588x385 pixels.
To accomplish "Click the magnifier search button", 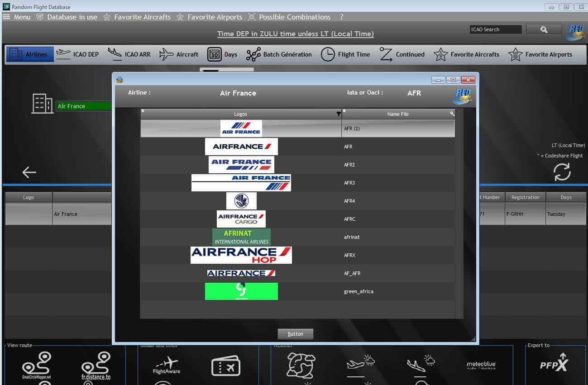I will click(x=544, y=29).
